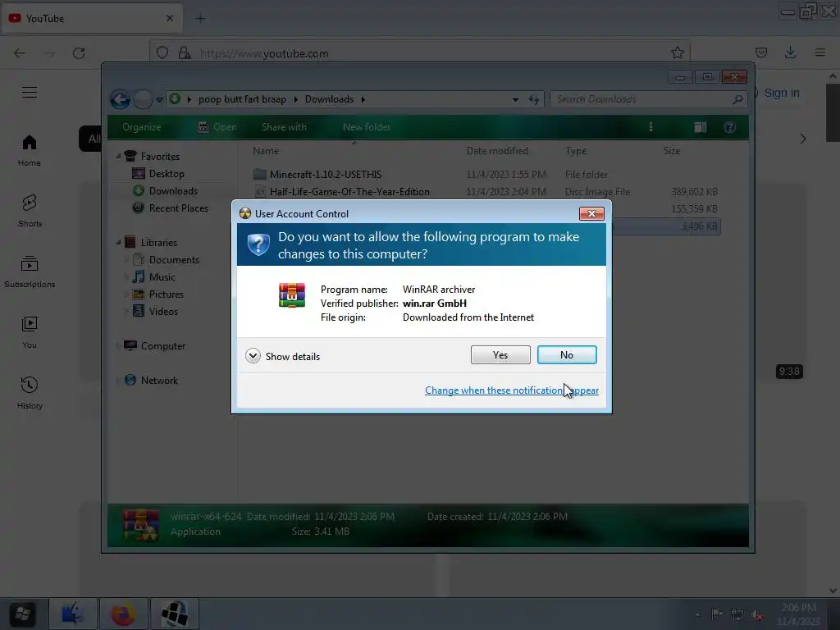
Task: Click search magnifier icon in Explorer
Action: (737, 99)
